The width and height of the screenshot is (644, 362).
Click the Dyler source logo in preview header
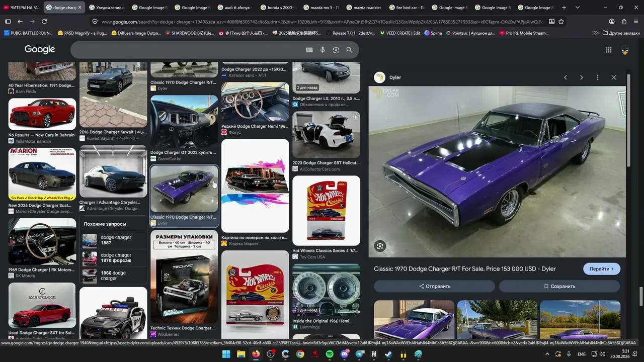click(x=379, y=77)
